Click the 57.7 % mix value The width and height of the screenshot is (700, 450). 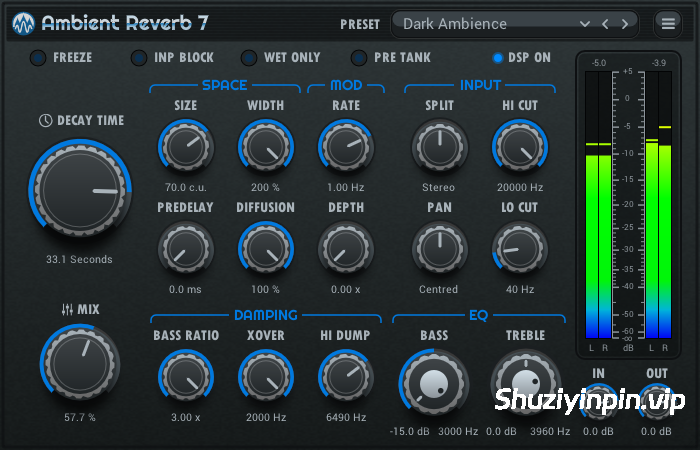click(79, 417)
